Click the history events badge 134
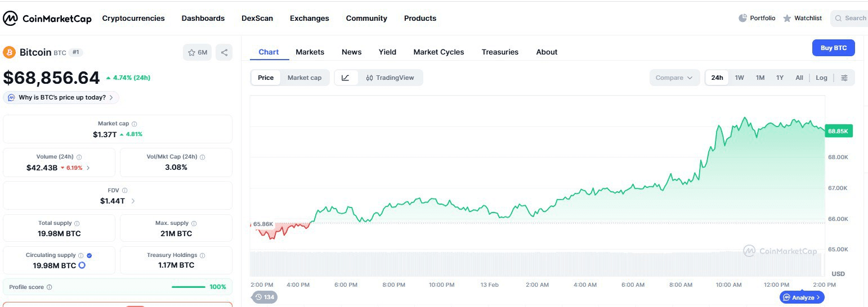 click(x=265, y=297)
